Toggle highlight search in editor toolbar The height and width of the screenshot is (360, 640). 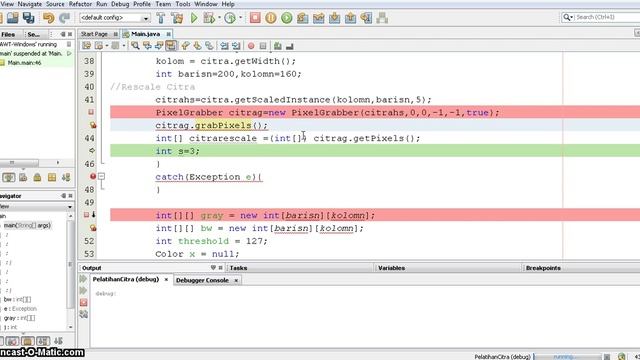[x=171, y=46]
